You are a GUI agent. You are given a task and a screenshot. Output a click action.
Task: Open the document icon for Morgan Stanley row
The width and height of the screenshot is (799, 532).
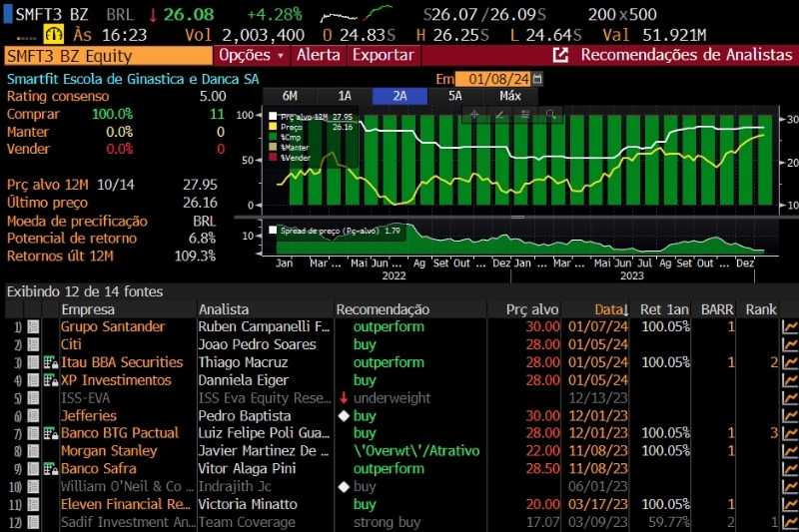33,451
